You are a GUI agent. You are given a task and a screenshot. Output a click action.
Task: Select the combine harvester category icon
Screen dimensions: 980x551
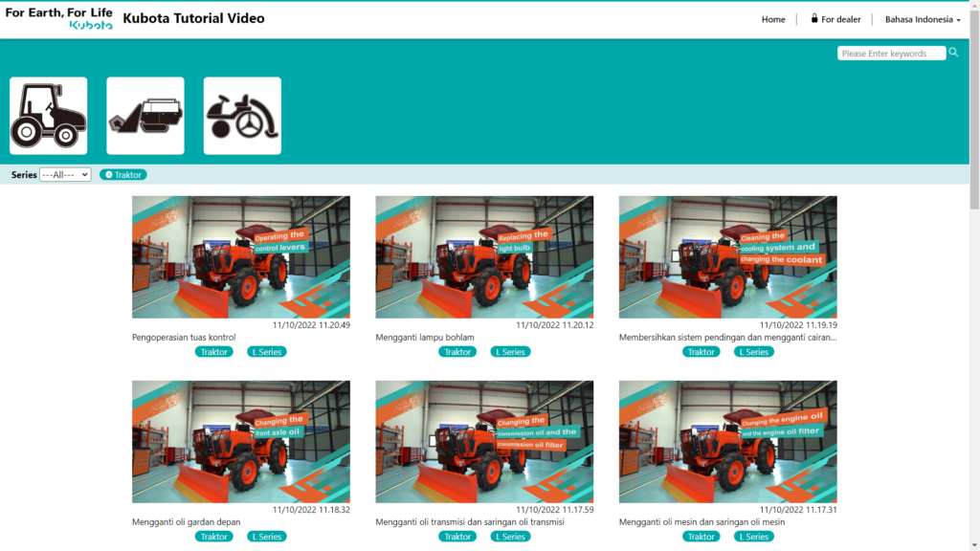point(145,116)
